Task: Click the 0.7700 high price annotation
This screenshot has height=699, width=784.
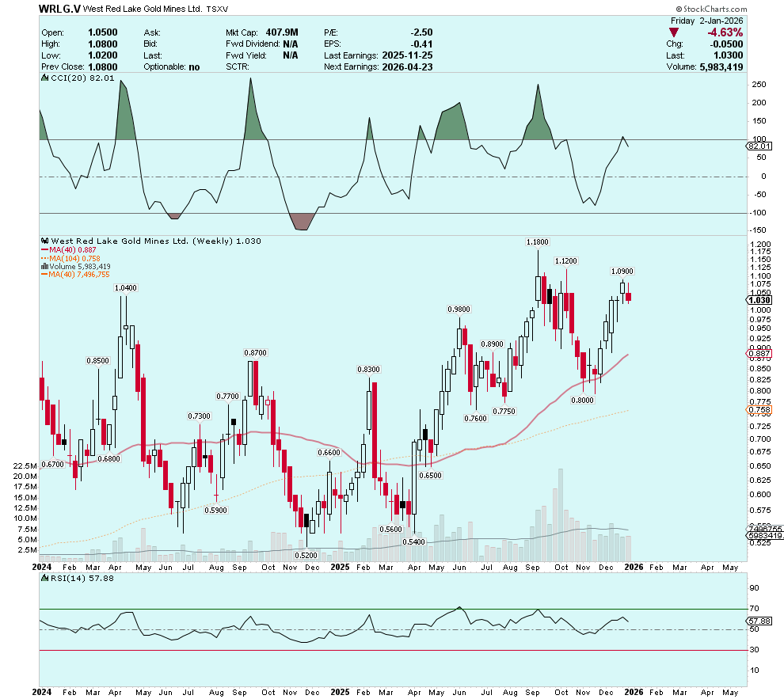Action: pos(227,397)
